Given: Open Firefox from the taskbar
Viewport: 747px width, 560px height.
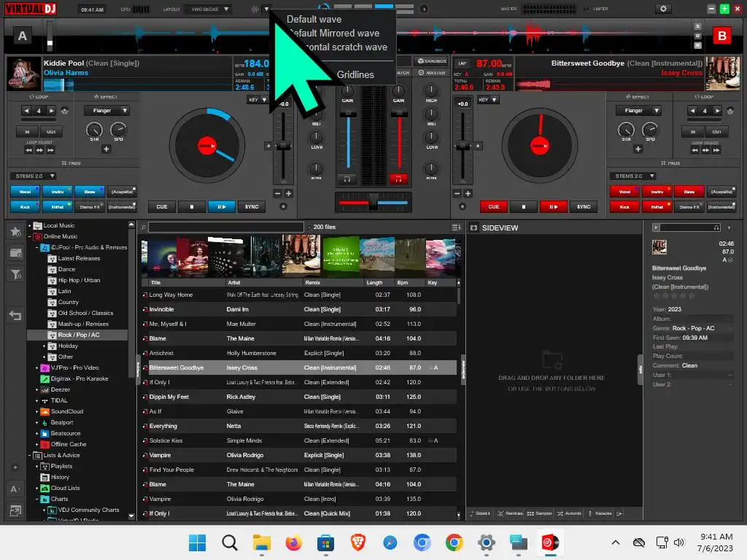Looking at the screenshot, I should 293,542.
